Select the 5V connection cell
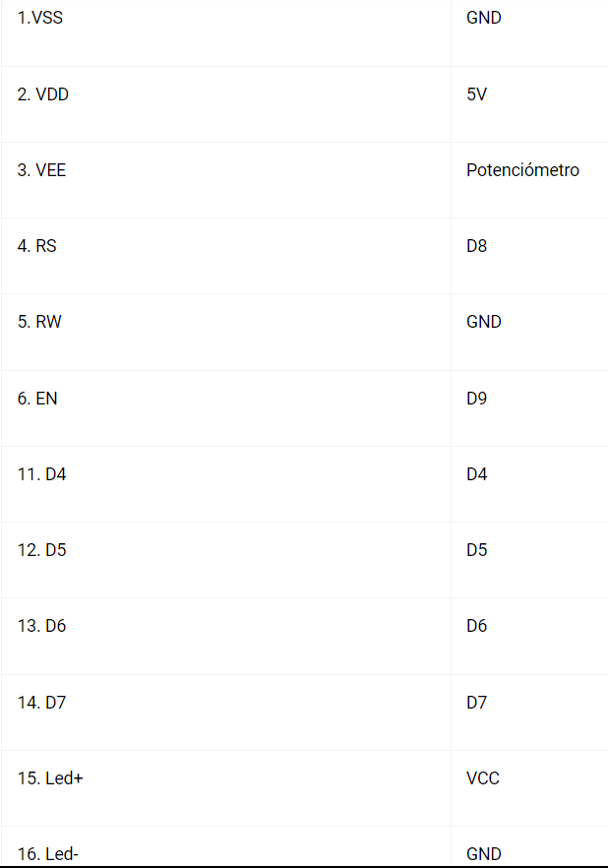The height and width of the screenshot is (868, 608). tap(477, 94)
